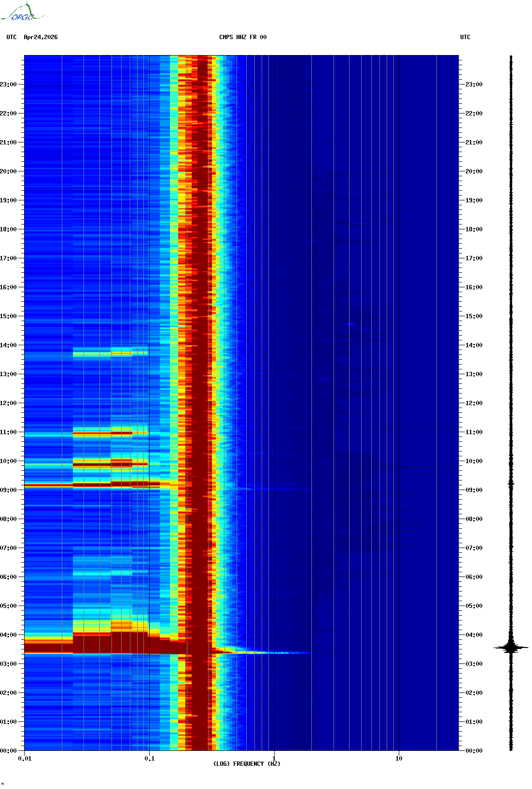Screen dimensions: 532x789
Task: Select the Apr24,2026 date label
Action: [x=41, y=37]
